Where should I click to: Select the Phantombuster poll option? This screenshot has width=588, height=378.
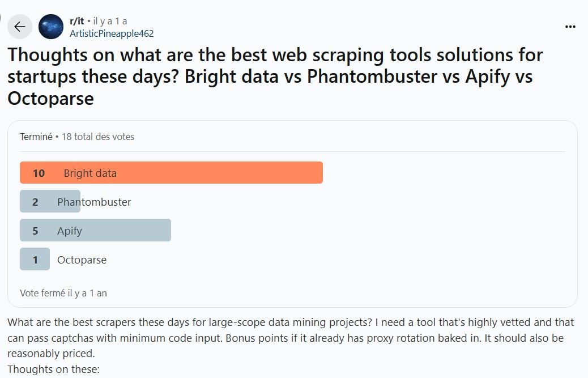click(94, 202)
